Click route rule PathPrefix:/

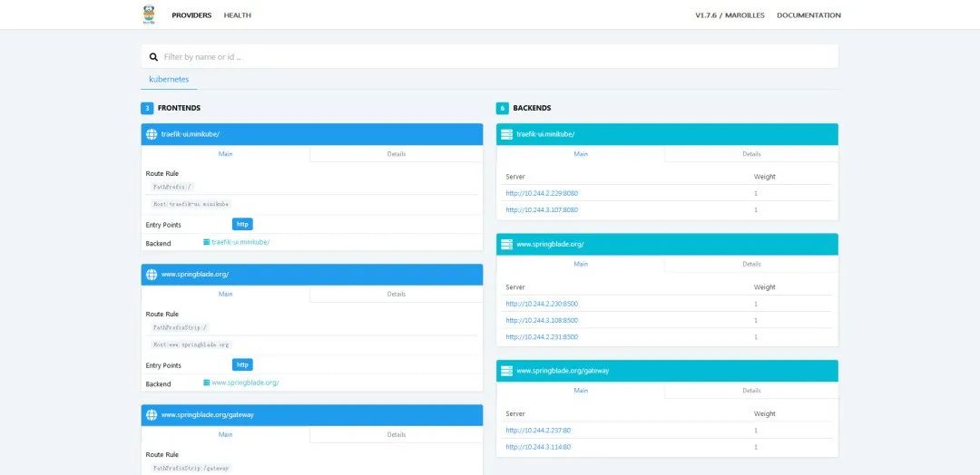(x=173, y=187)
